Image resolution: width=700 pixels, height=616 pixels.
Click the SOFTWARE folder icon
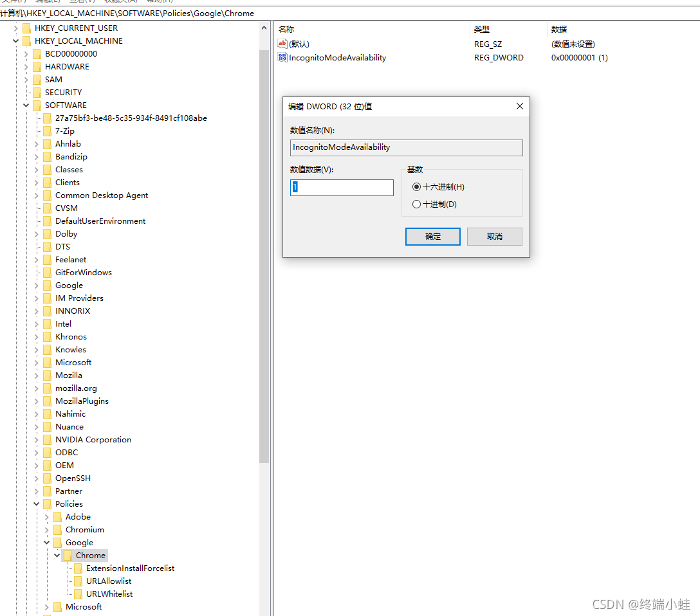pyautogui.click(x=37, y=105)
